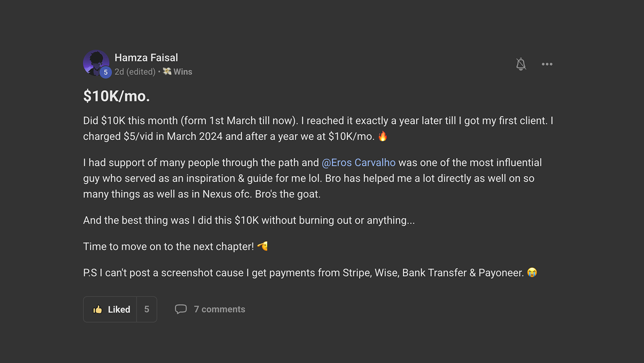Click the speech bubble comment icon
The image size is (644, 363).
[181, 309]
